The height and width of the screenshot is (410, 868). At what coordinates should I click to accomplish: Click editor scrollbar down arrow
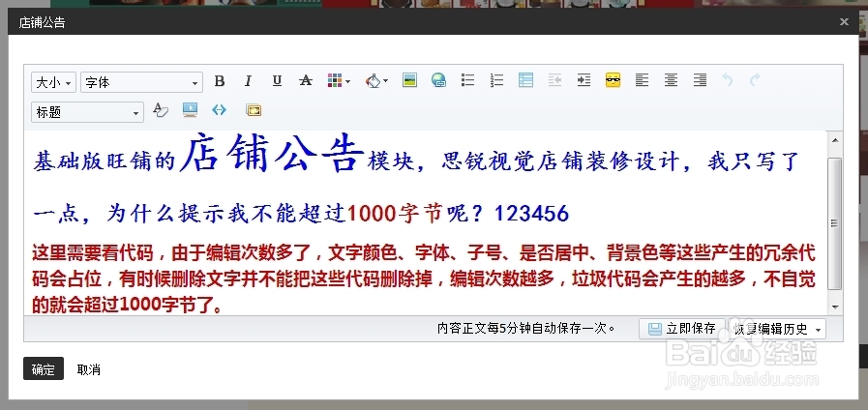click(835, 307)
